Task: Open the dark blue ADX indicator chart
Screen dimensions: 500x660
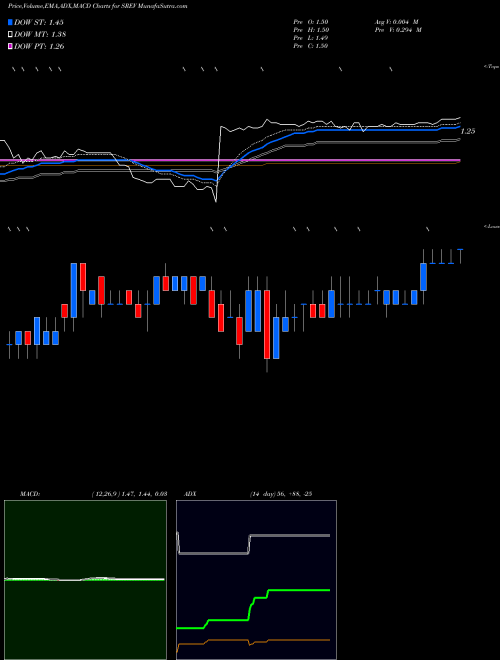Action: pyautogui.click(x=256, y=580)
